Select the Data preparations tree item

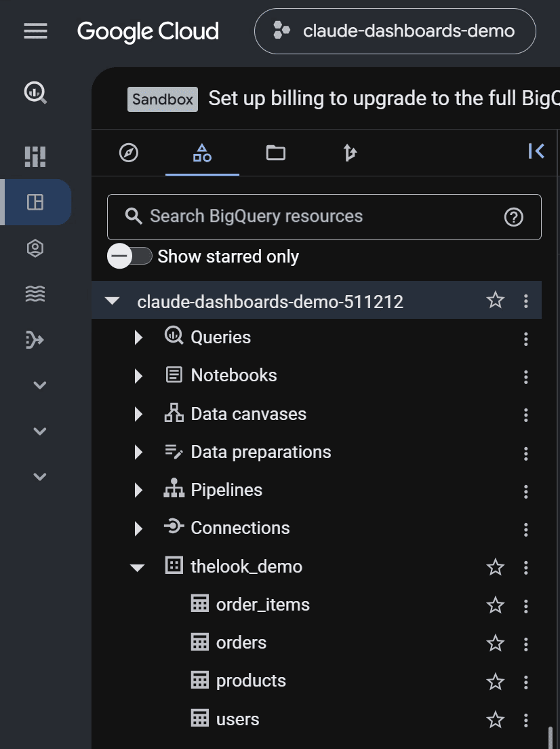(x=260, y=452)
